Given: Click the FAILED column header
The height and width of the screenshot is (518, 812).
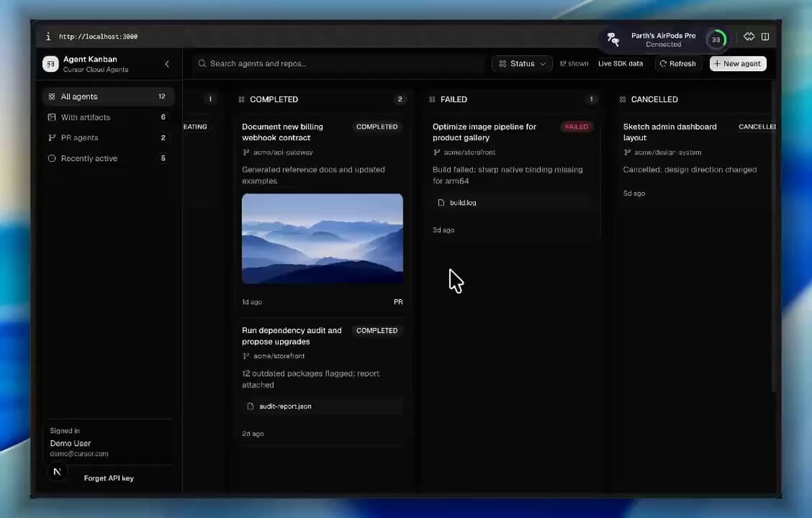Looking at the screenshot, I should 453,100.
